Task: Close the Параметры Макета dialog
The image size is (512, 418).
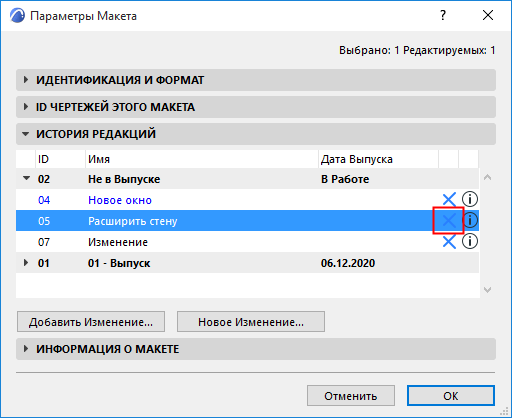Action: (488, 15)
